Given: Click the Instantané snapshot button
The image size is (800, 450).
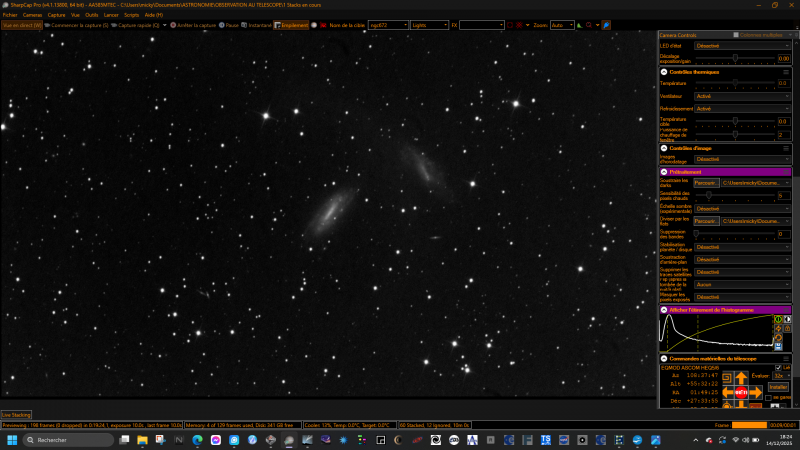Looking at the screenshot, I should [x=256, y=25].
